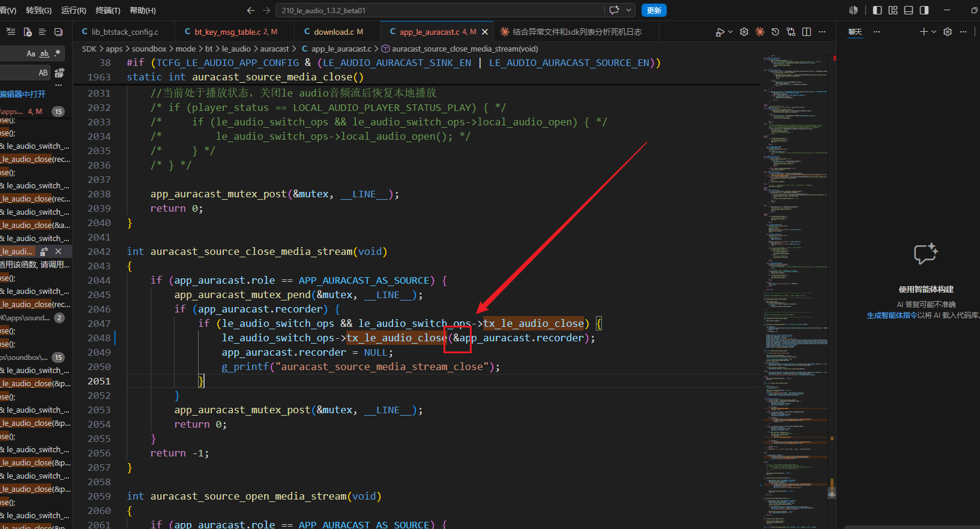Go forward with the right arrow navigation
Viewport: 980px width, 529px height.
(267, 10)
